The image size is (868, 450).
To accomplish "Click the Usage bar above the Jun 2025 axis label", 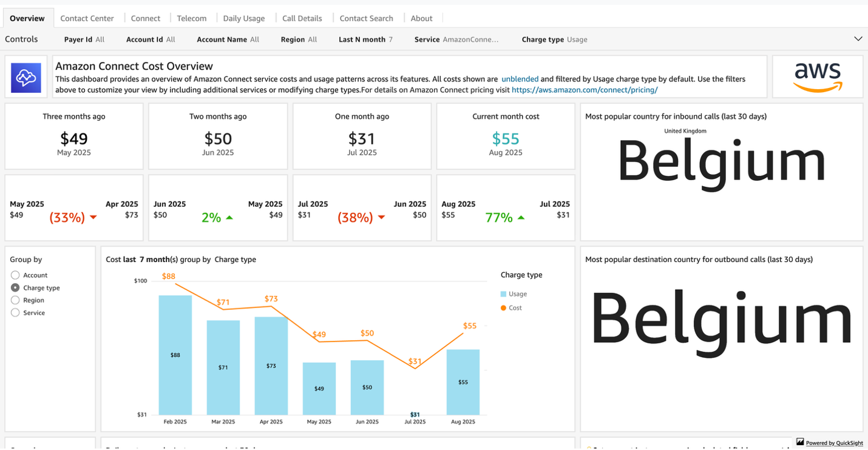I will pyautogui.click(x=367, y=388).
